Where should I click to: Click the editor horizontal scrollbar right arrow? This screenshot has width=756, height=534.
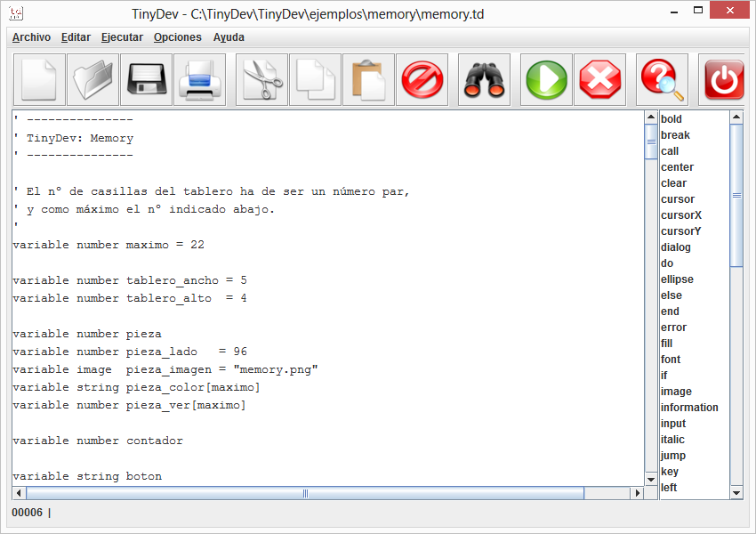click(x=638, y=493)
